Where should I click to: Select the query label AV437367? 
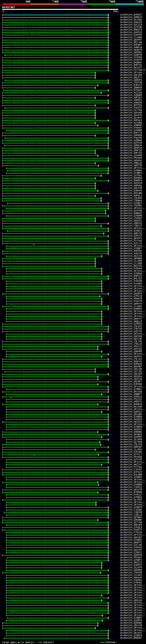[x=8, y=7]
